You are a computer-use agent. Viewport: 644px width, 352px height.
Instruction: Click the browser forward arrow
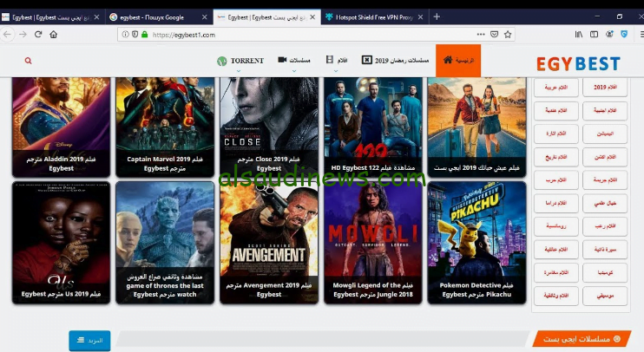coord(23,35)
